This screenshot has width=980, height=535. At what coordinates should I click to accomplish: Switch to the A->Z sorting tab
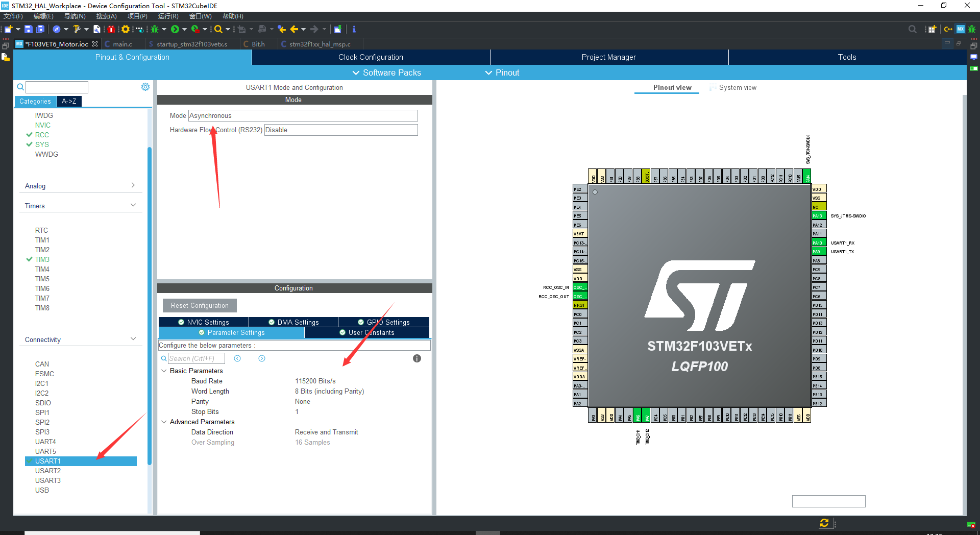[69, 102]
